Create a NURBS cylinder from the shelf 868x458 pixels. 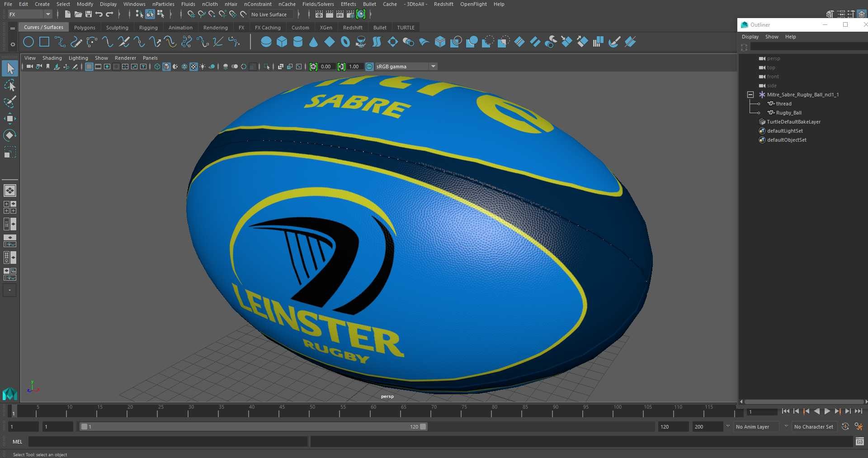point(298,42)
